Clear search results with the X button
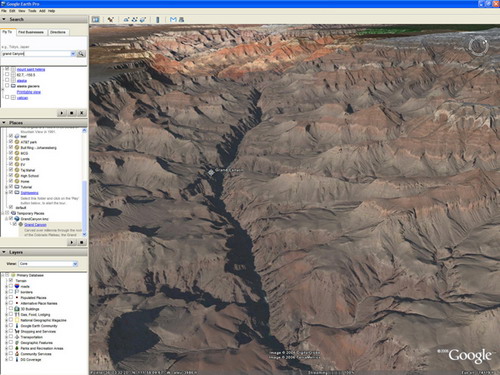Screen dimensions: 500x375 click(82, 113)
